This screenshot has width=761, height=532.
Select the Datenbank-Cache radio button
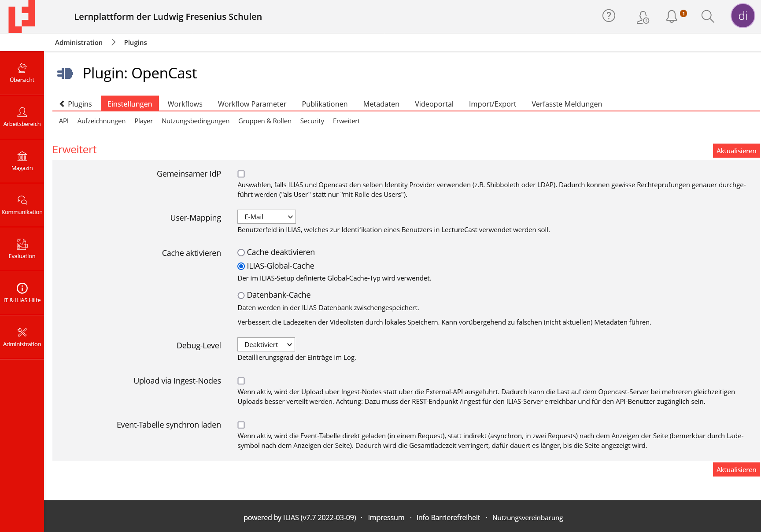241,296
